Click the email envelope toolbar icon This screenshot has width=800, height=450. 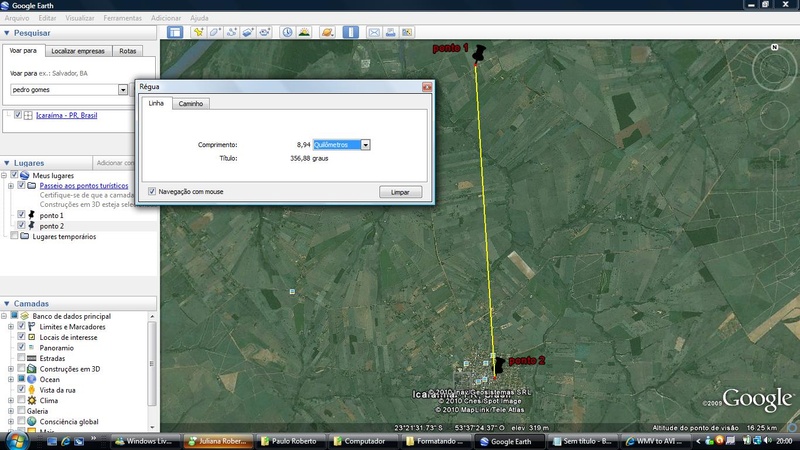pyautogui.click(x=375, y=32)
